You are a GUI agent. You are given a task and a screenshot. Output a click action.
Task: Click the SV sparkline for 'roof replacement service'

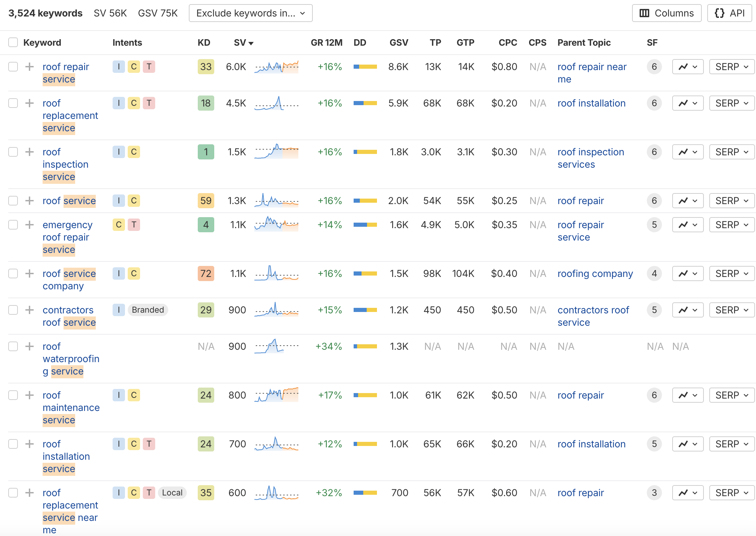coord(276,103)
